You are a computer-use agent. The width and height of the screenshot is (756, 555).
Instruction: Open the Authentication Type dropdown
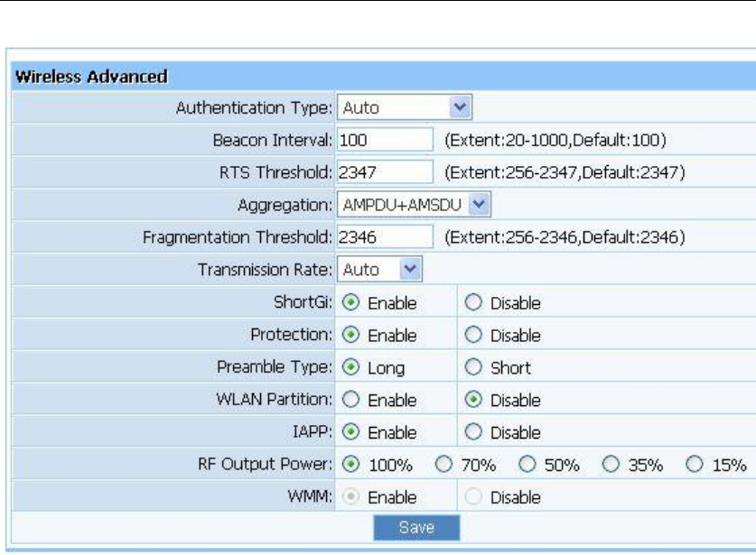[x=405, y=107]
